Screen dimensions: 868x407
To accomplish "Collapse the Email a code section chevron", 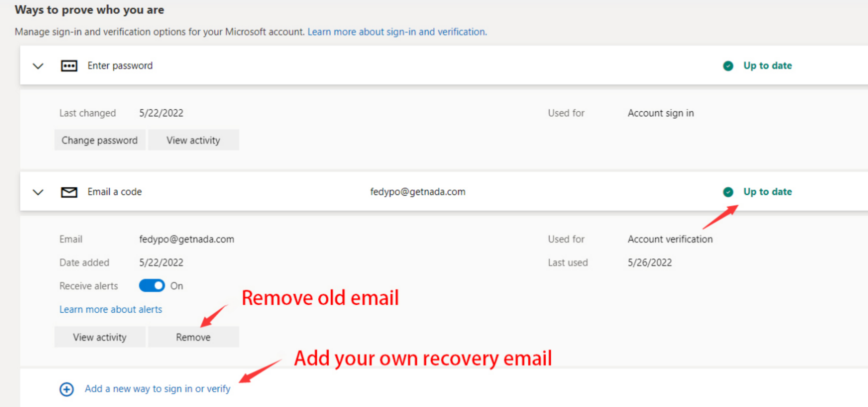I will tap(38, 192).
